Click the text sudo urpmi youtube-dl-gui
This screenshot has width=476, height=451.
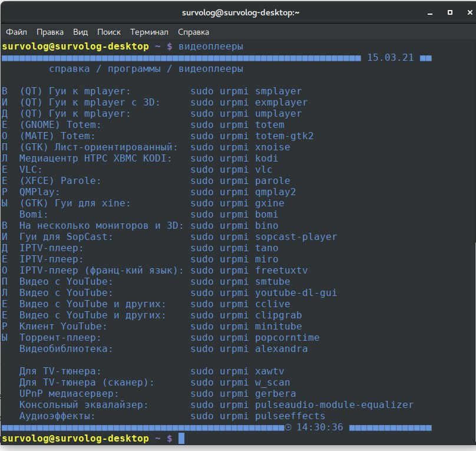263,293
